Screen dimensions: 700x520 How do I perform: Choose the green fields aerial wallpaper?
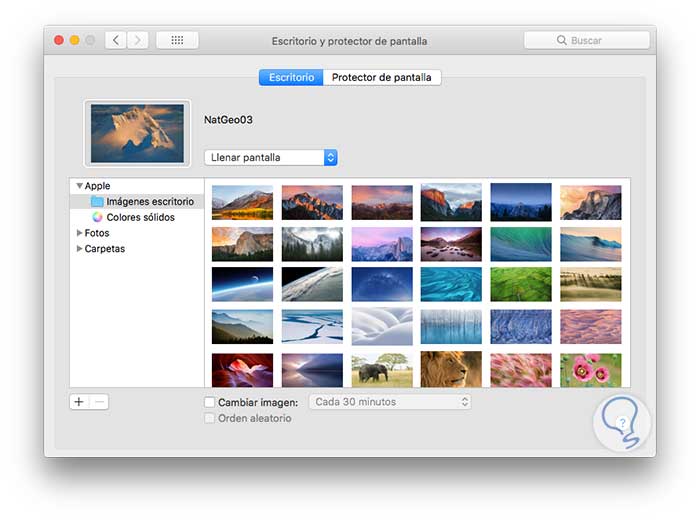click(521, 284)
